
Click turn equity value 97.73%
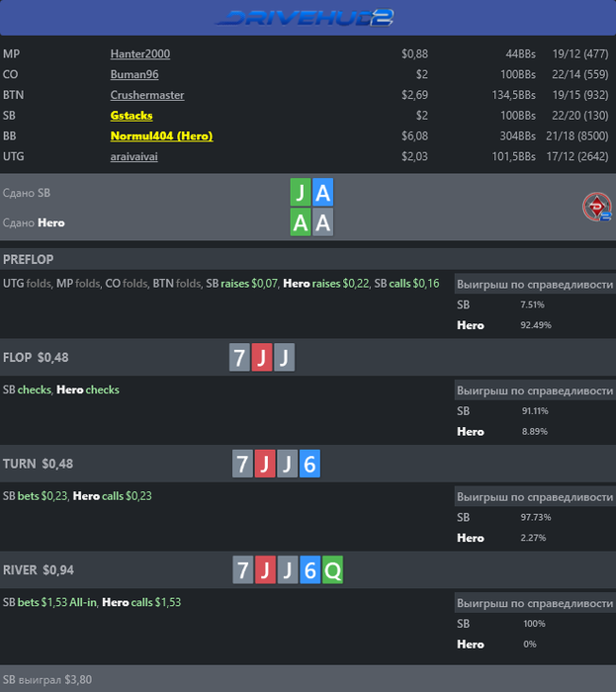536,518
